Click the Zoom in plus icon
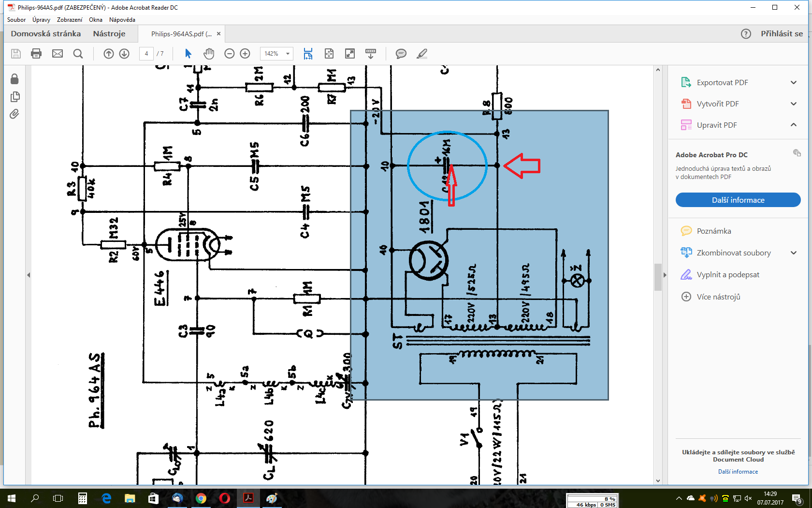This screenshot has width=812, height=508. (x=245, y=54)
